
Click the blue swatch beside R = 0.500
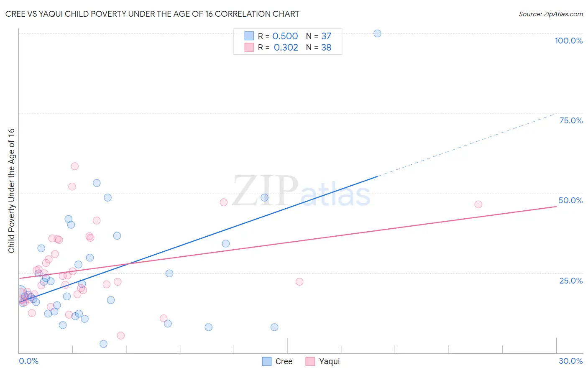[249, 36]
